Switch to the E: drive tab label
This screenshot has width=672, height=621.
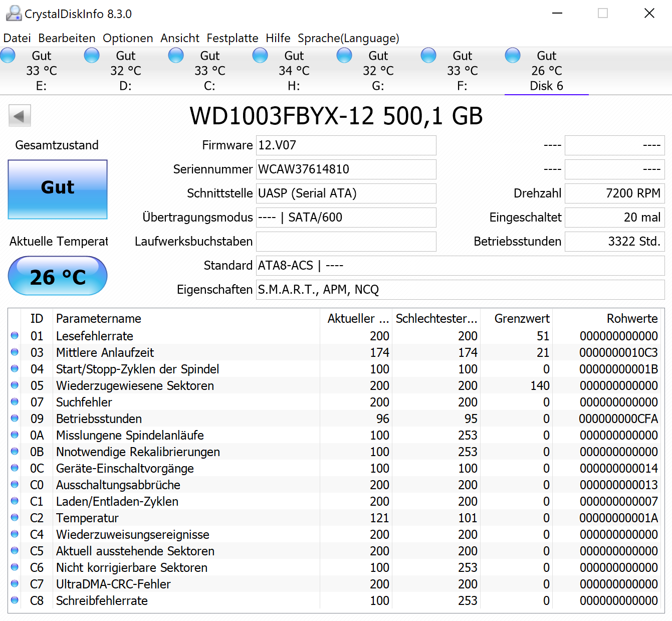(x=41, y=86)
